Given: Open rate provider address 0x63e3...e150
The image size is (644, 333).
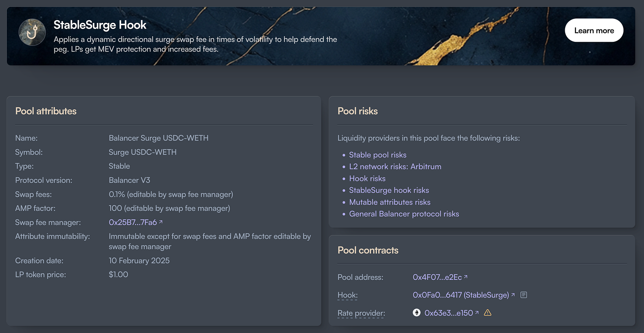Looking at the screenshot, I should pyautogui.click(x=449, y=313).
